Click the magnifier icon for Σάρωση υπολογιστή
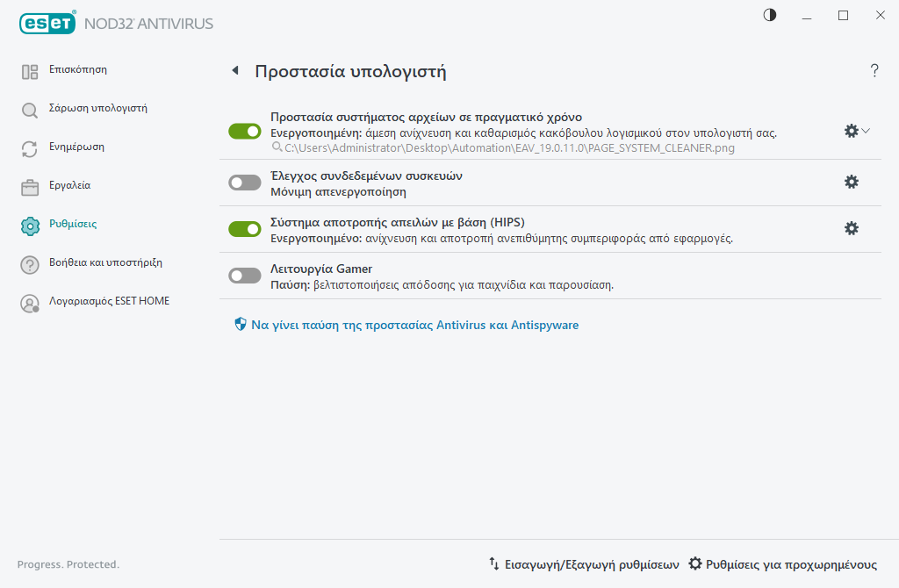 click(30, 111)
